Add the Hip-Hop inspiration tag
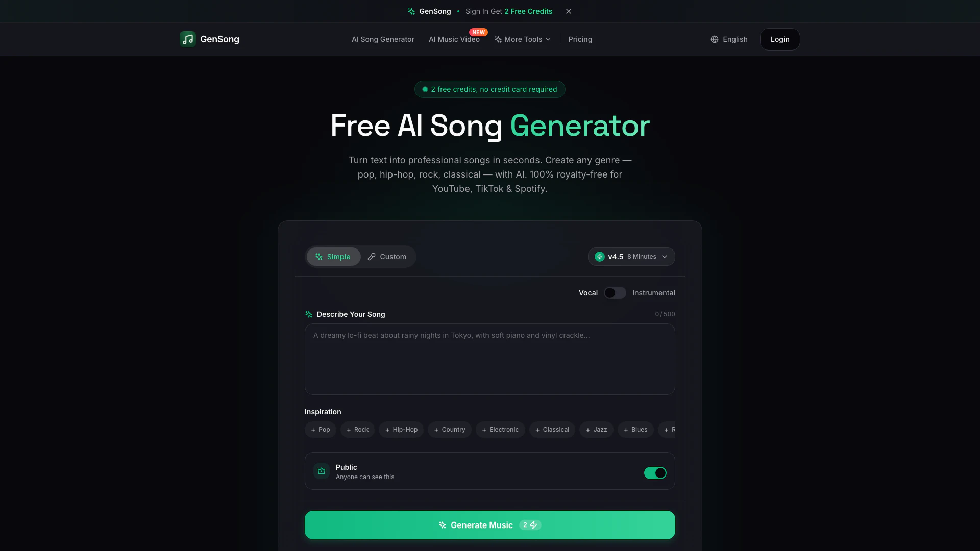The image size is (980, 551). [401, 430]
